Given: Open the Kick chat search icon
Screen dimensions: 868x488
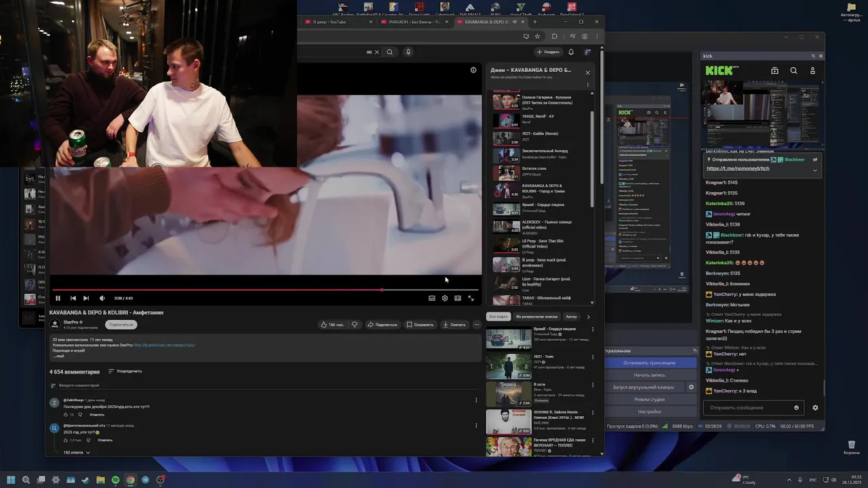Looking at the screenshot, I should click(x=793, y=70).
